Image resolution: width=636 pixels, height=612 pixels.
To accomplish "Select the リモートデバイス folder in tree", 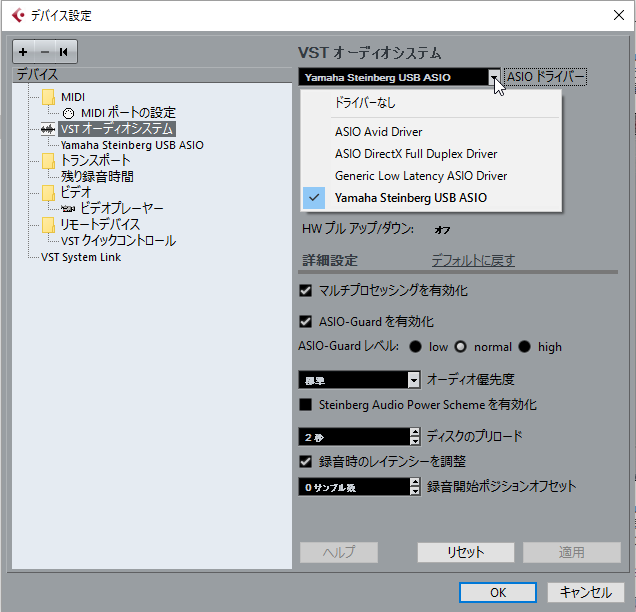I will (x=48, y=225).
